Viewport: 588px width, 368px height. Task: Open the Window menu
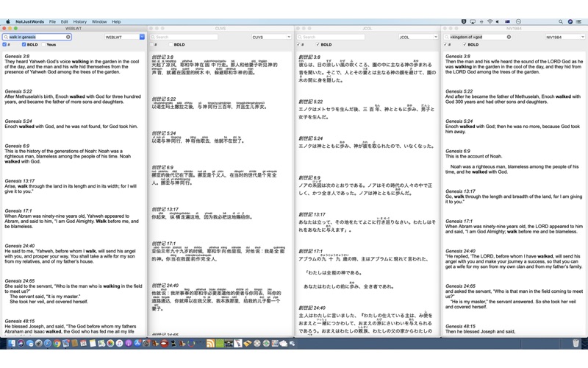(99, 21)
